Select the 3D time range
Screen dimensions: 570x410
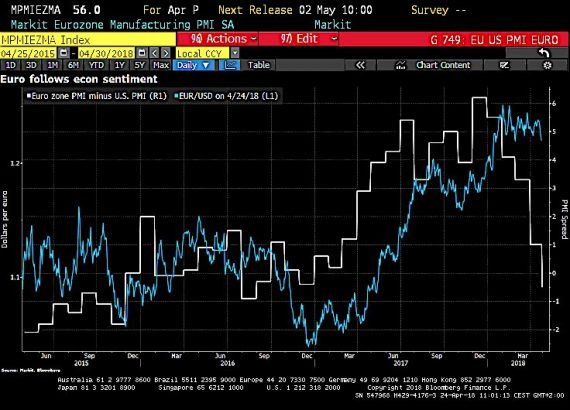pyautogui.click(x=31, y=65)
